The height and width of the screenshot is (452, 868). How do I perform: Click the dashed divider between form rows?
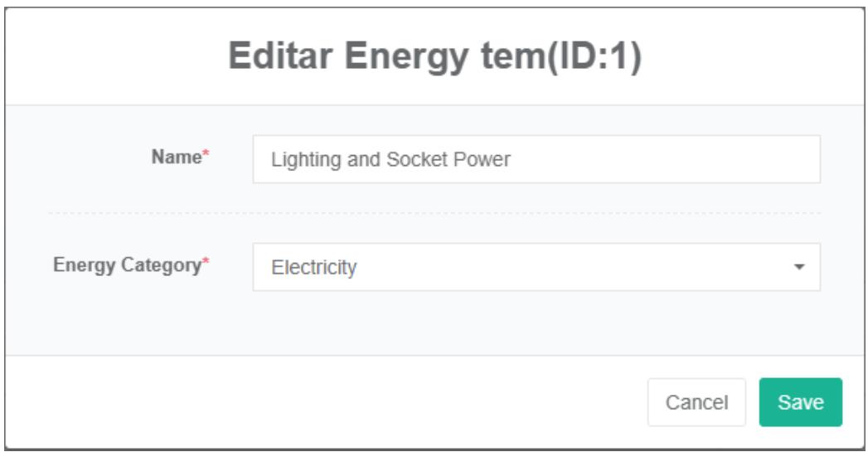[434, 213]
